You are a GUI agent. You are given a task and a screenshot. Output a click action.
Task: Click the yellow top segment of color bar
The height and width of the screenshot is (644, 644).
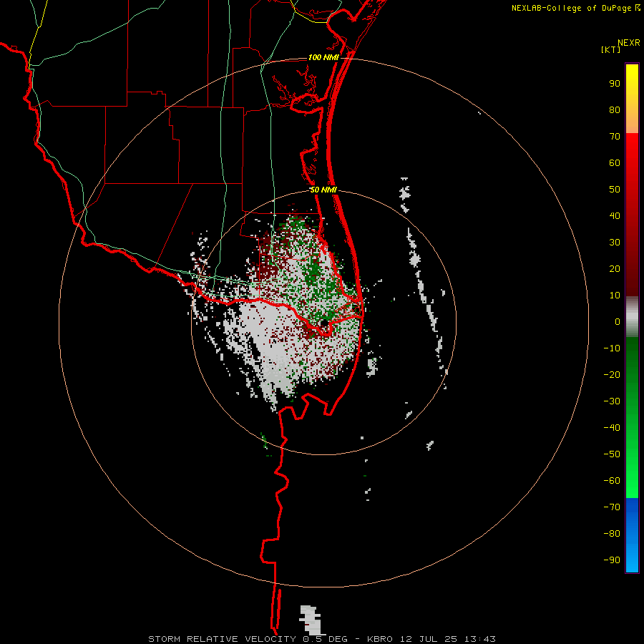click(632, 99)
